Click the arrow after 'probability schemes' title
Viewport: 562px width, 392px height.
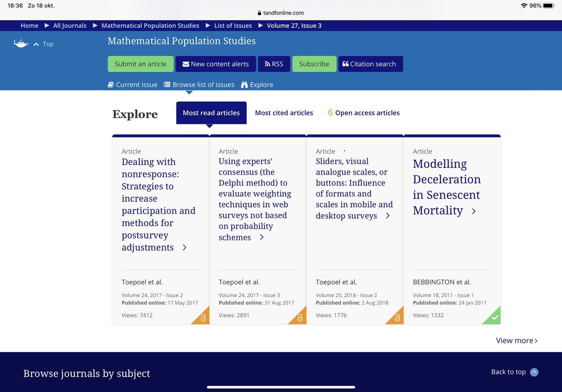click(x=262, y=237)
